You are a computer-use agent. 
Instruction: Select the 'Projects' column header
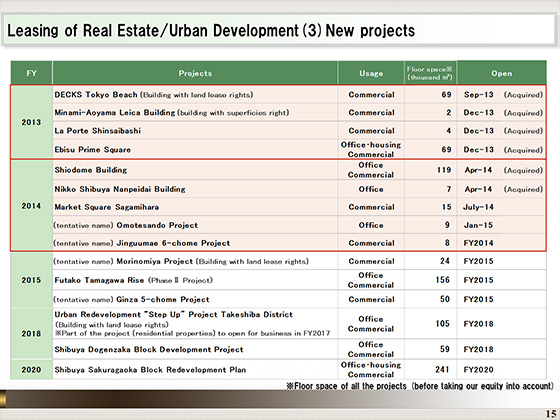[195, 73]
